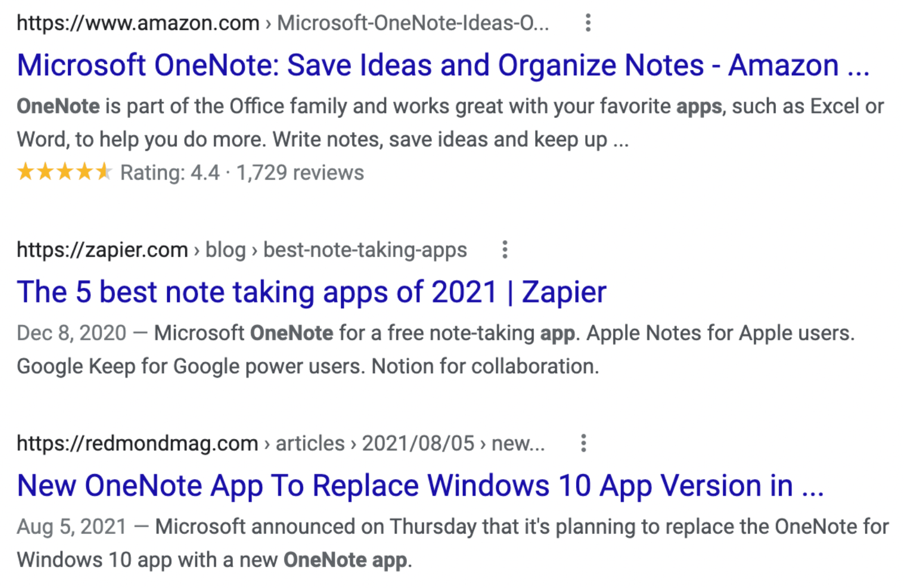904x588 pixels.
Task: Click the "Rating: 4.4" label
Action: coord(169,173)
